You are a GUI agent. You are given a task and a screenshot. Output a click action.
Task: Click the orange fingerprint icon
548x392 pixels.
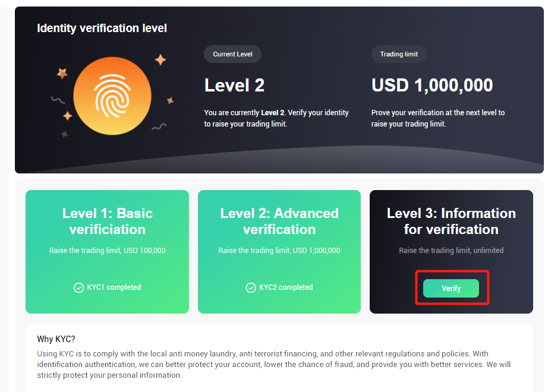[112, 96]
